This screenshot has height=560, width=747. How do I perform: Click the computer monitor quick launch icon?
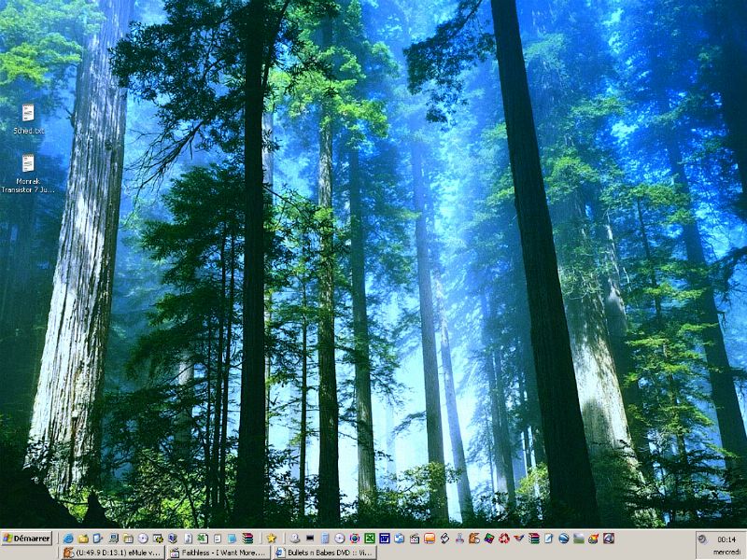pos(113,539)
